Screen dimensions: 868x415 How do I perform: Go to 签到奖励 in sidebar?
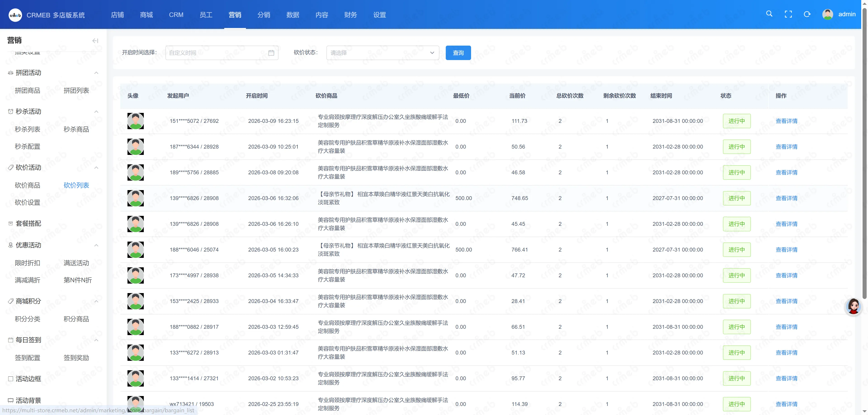point(76,358)
